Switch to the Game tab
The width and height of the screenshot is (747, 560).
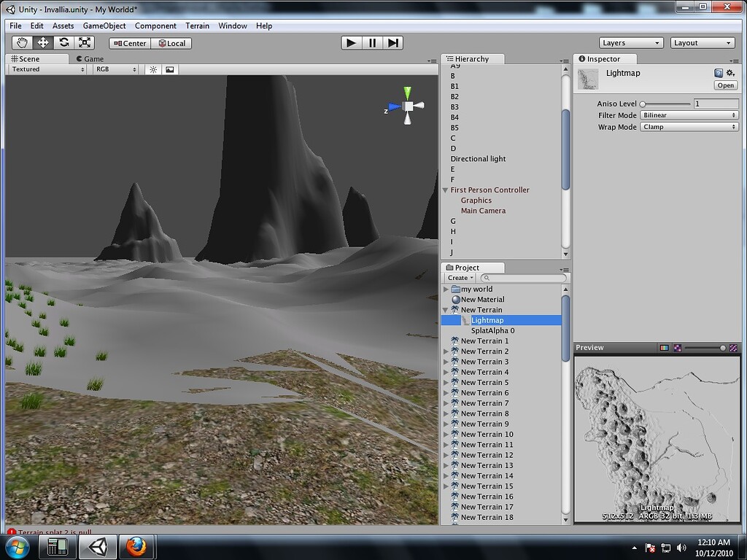pos(91,58)
